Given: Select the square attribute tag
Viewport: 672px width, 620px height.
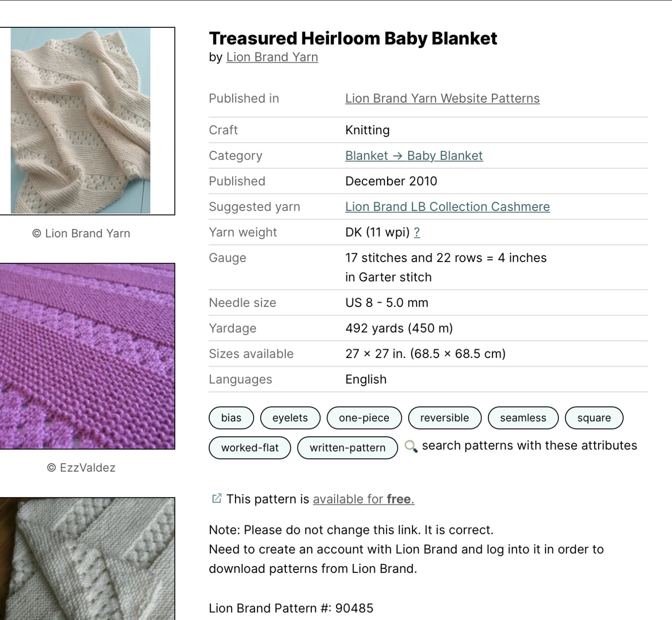Looking at the screenshot, I should tap(594, 418).
